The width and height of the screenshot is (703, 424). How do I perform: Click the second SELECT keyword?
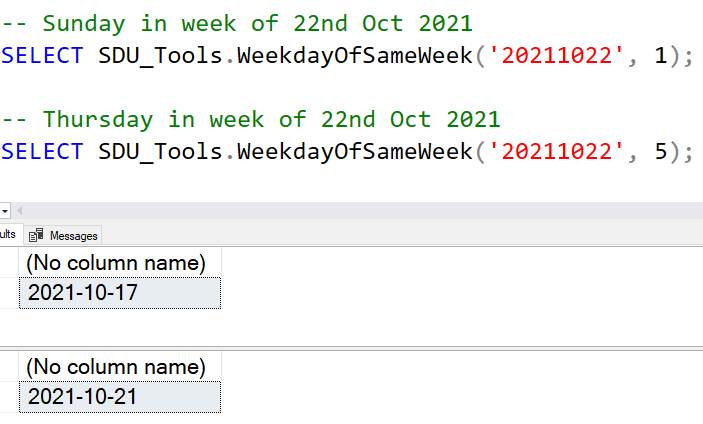click(x=42, y=151)
